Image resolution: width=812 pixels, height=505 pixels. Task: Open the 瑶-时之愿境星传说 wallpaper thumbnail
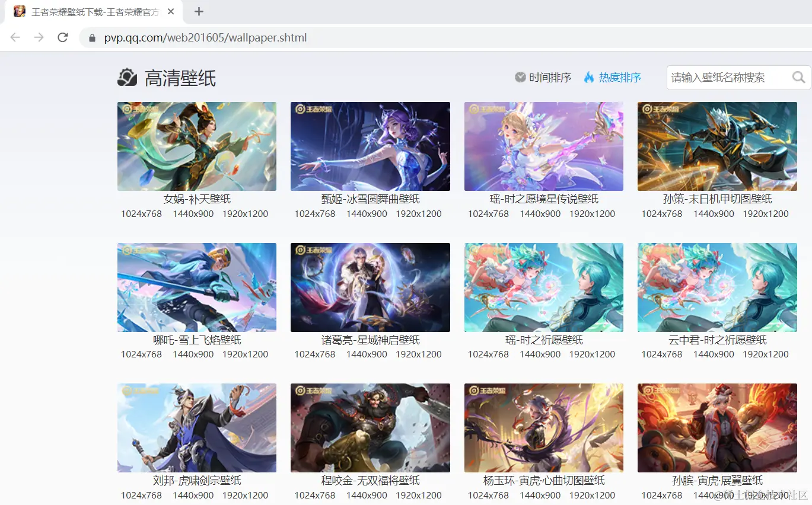coord(544,146)
